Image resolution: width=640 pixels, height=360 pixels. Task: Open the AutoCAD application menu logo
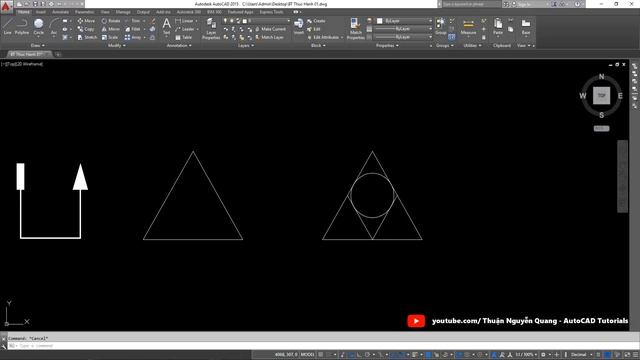click(x=6, y=6)
